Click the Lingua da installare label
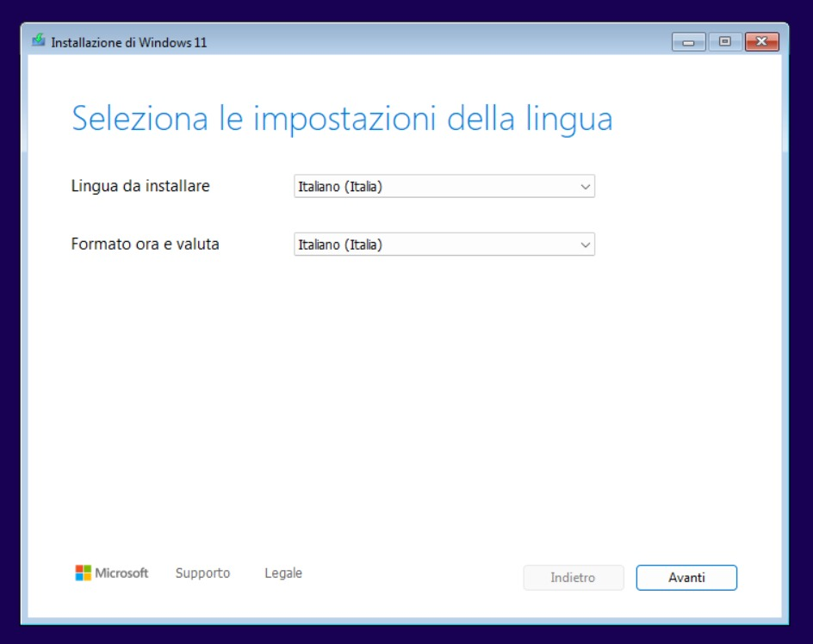813x644 pixels. click(x=140, y=186)
